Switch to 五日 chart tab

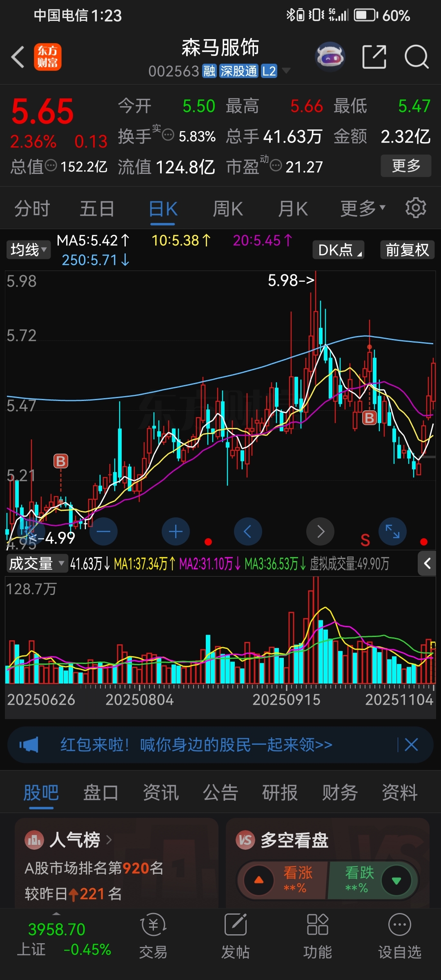97,208
